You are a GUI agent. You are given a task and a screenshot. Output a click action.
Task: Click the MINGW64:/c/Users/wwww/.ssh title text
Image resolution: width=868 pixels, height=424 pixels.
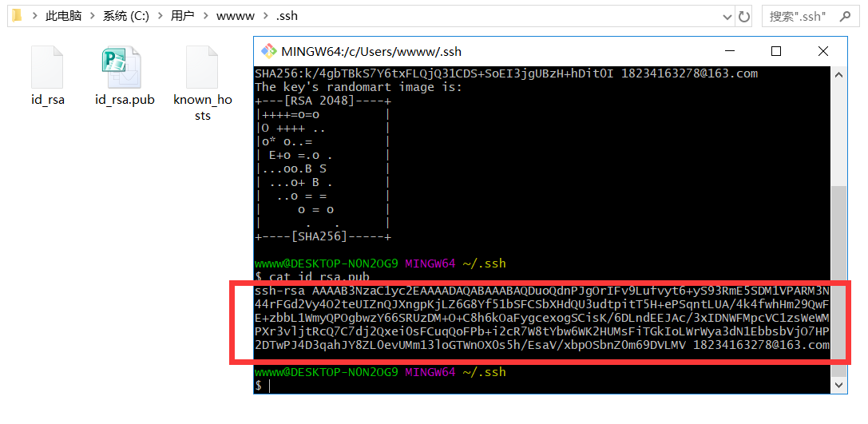coord(371,52)
